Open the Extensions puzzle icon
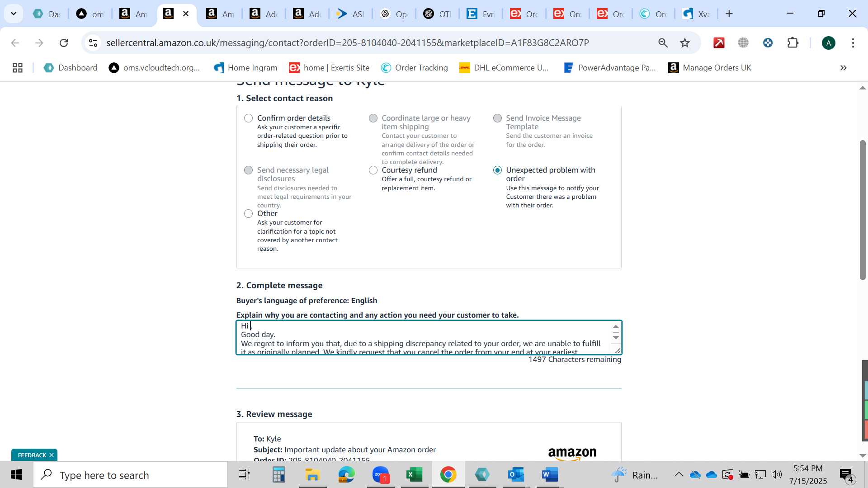Viewport: 868px width, 488px height. (x=793, y=43)
